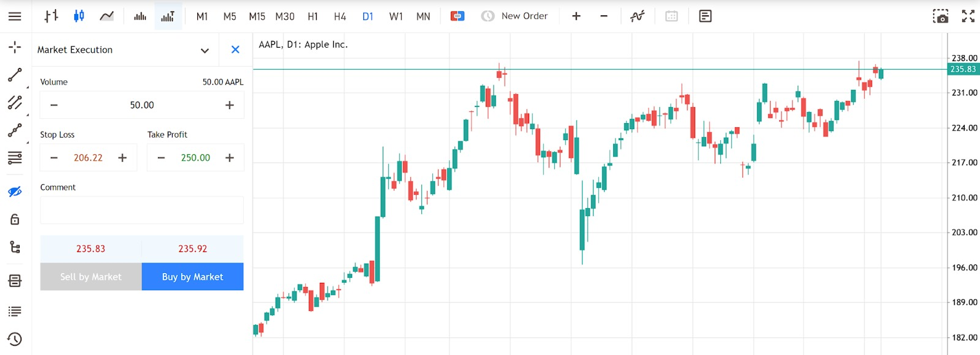This screenshot has height=355, width=980.
Task: Select the crosshair cursor tool
Action: pos(15,47)
